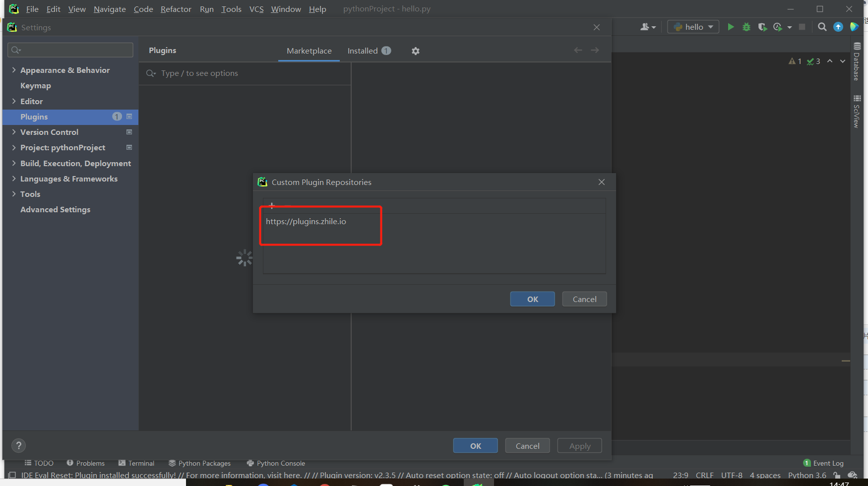Click the Project pythonProject project-level icon
Image resolution: width=868 pixels, height=486 pixels.
click(129, 147)
